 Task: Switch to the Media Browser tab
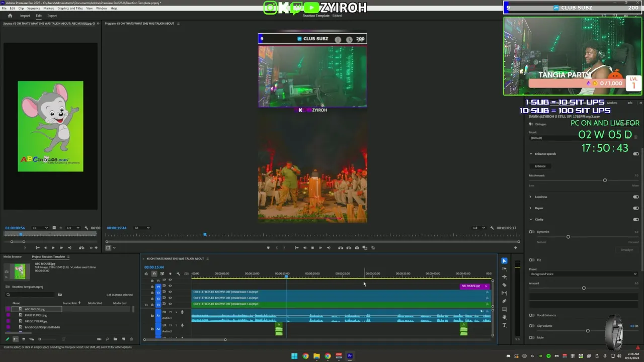click(x=13, y=257)
